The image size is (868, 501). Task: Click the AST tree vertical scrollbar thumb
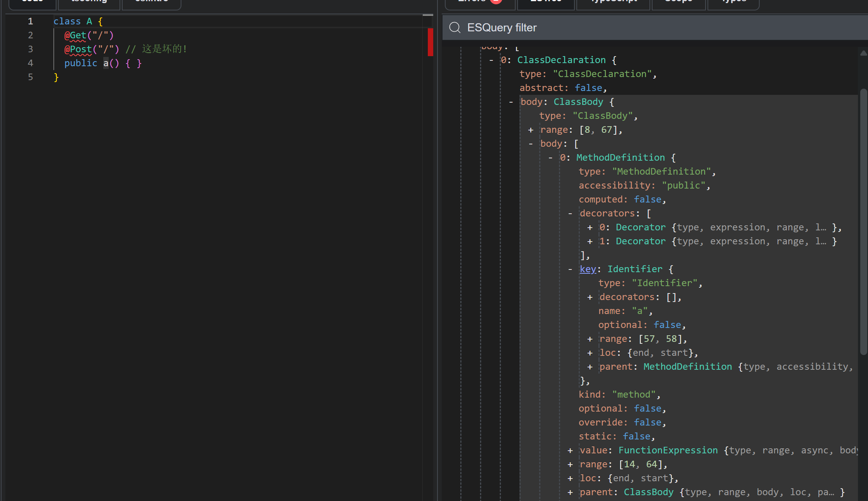pyautogui.click(x=863, y=221)
